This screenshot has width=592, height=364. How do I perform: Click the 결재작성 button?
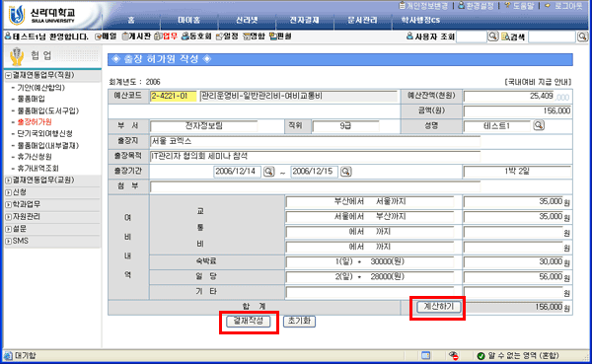(x=249, y=321)
